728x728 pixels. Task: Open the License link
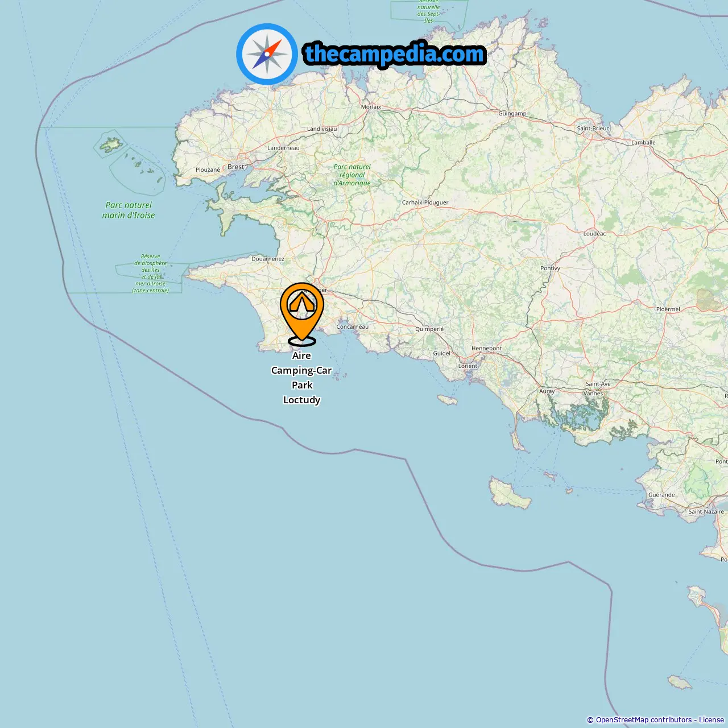click(711, 719)
